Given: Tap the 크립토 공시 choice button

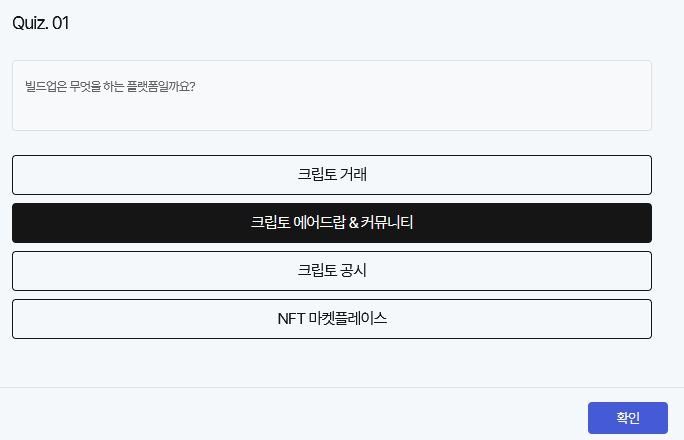Looking at the screenshot, I should (332, 271).
